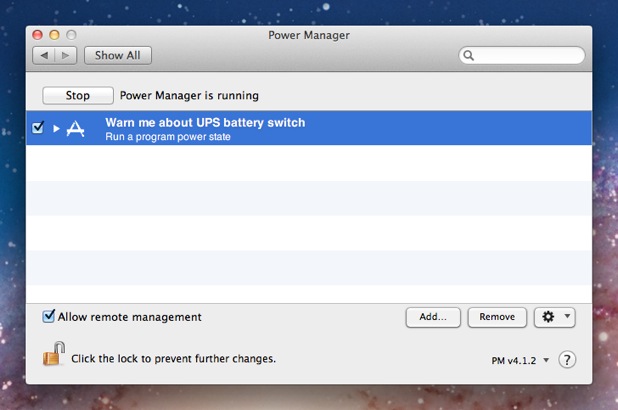The image size is (618, 410).
Task: Show All preference panes
Action: tap(118, 56)
